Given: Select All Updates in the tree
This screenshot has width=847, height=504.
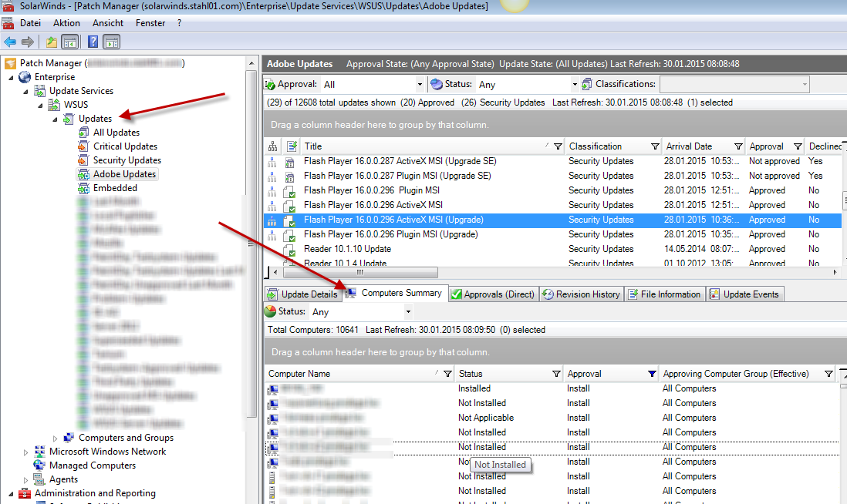Looking at the screenshot, I should (116, 133).
